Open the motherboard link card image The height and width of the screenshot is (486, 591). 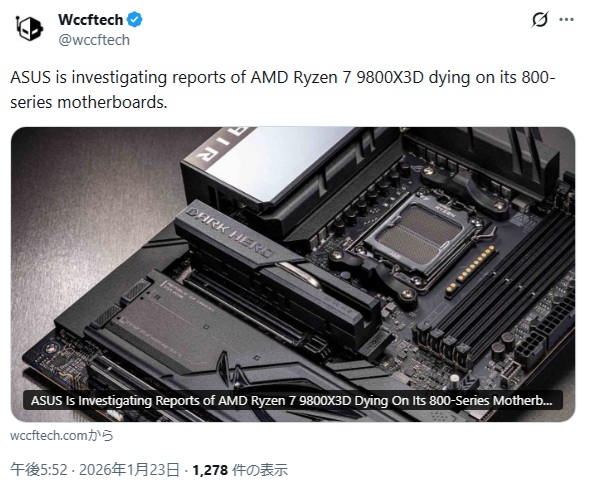[x=293, y=274]
